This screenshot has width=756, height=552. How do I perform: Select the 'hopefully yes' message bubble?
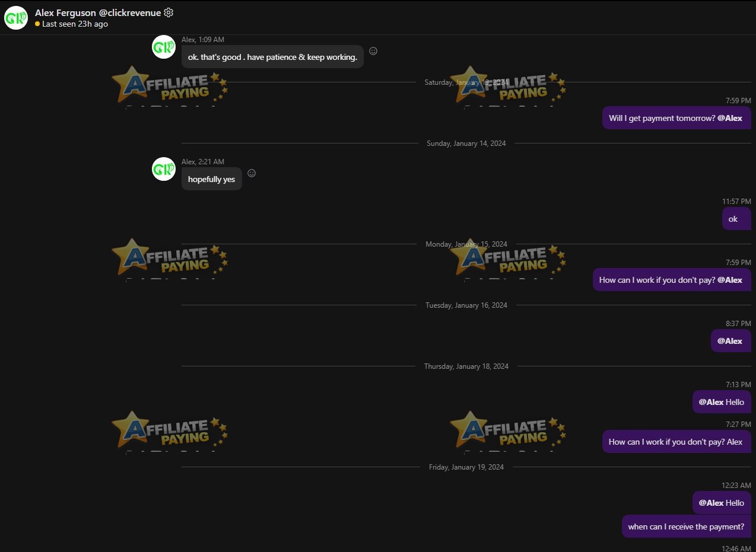pos(212,179)
